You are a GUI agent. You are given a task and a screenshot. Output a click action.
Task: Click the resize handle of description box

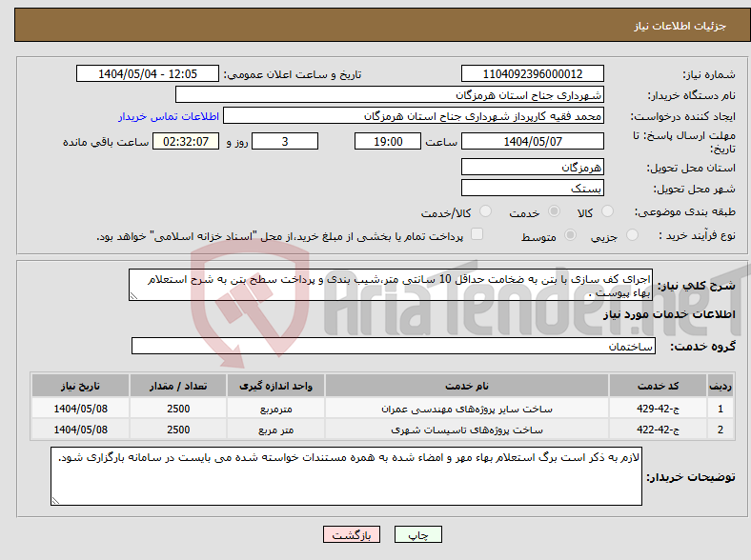click(133, 296)
